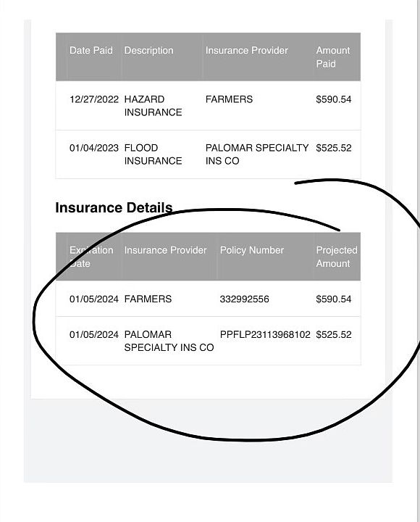Select the 01/04/2023 payment date cell
Screen dimensions: 420x522
94,148
